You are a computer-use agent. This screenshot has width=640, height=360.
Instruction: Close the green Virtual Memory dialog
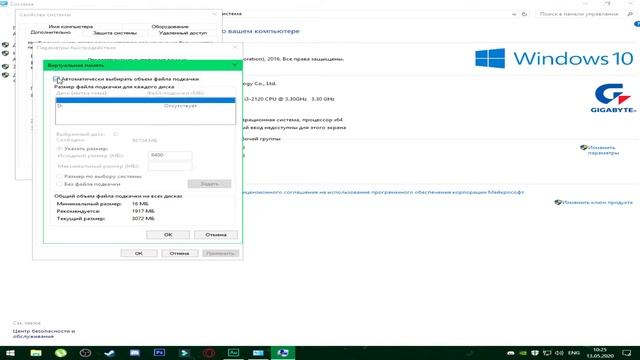234,65
